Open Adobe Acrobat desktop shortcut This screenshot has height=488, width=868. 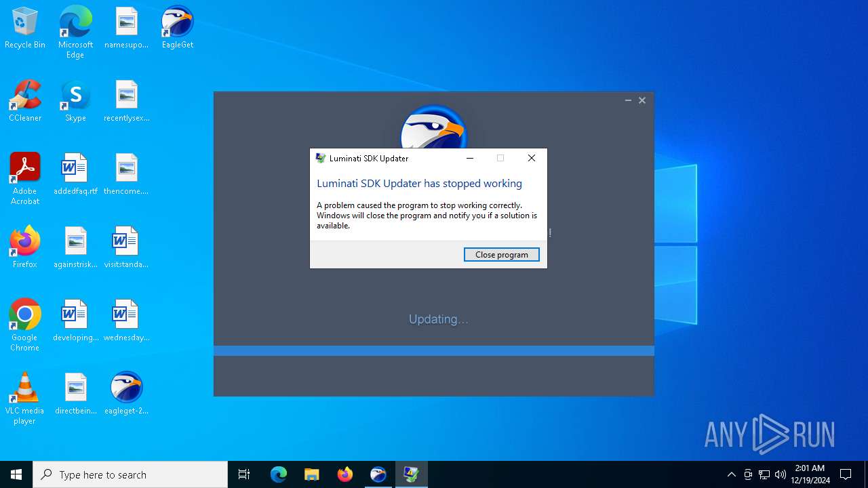pyautogui.click(x=25, y=179)
